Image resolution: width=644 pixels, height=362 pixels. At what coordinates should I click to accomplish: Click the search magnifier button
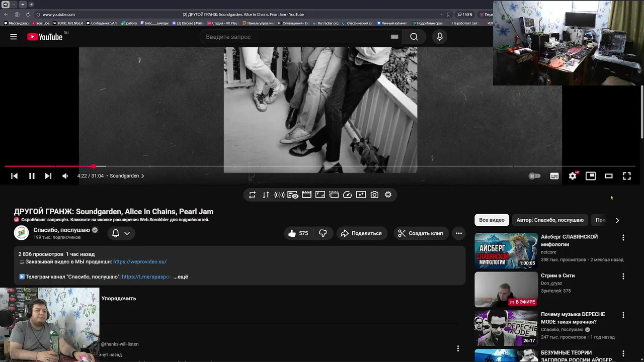414,37
